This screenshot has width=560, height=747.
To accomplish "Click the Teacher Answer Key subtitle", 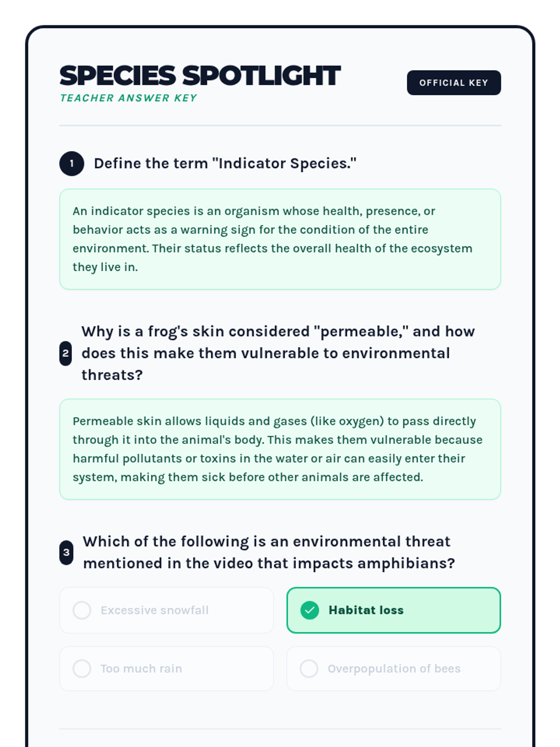I will click(128, 98).
